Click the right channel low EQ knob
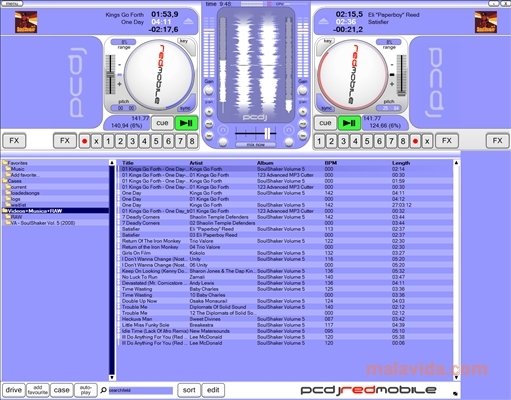Screen dimensions: 511x400 click(303, 136)
